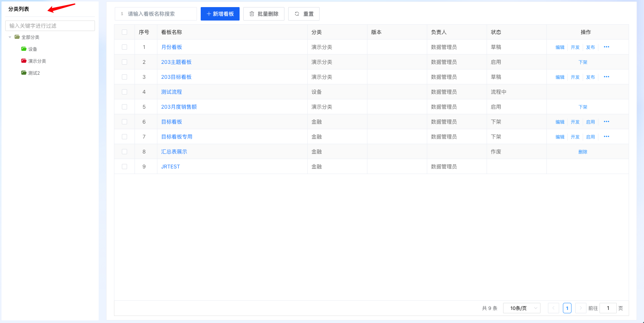The image size is (644, 323).
Task: Click the category keyword filter input
Action: click(50, 26)
